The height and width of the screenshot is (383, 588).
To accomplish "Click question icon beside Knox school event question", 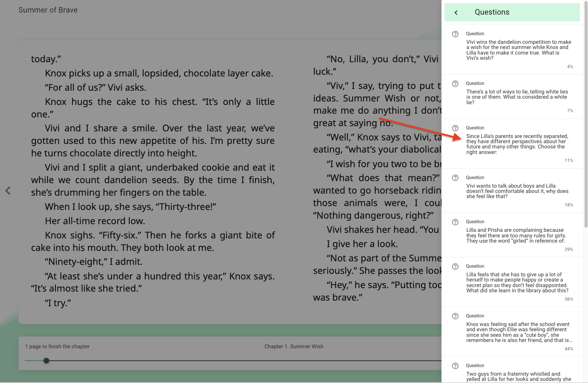I will (455, 316).
